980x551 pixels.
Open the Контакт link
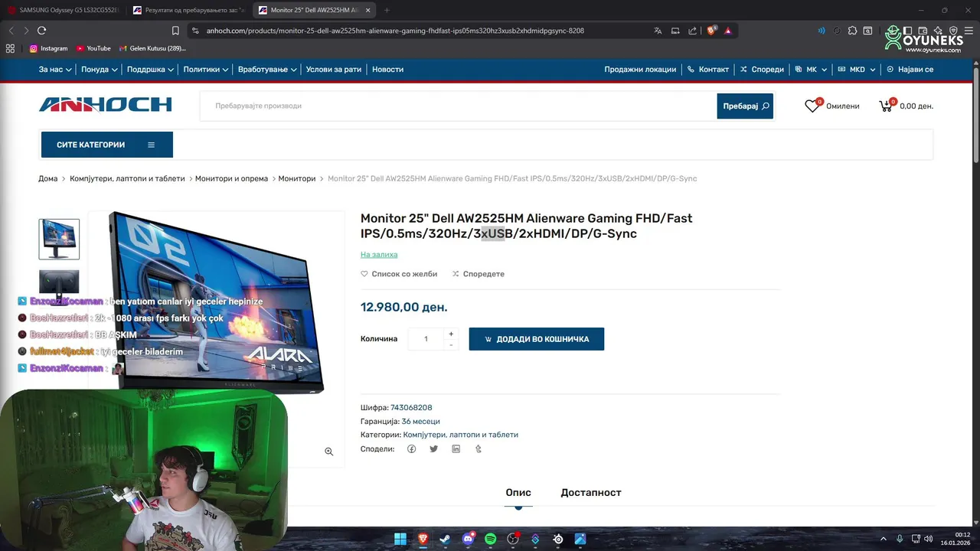coord(708,69)
